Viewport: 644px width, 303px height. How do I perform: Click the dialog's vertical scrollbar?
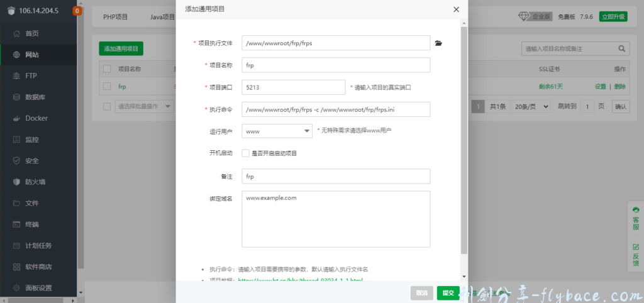pyautogui.click(x=464, y=140)
